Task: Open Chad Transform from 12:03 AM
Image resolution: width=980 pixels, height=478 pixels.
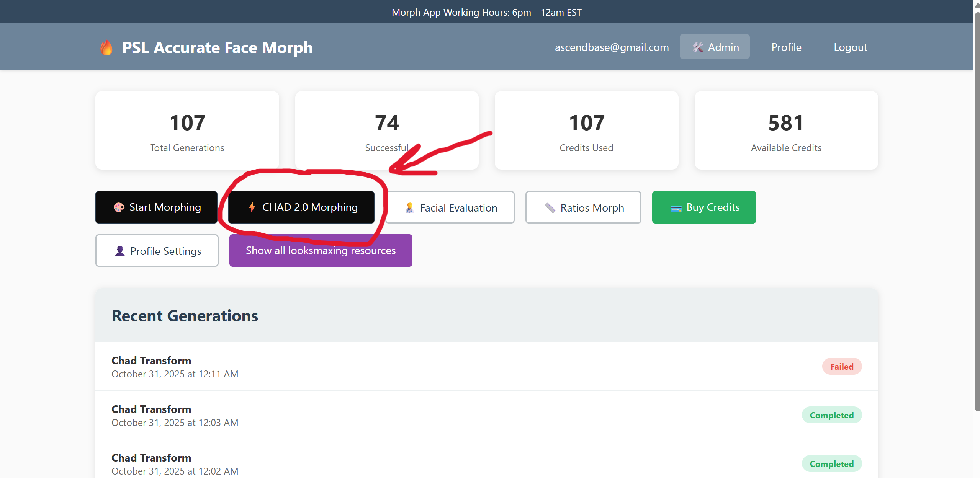Action: click(151, 409)
